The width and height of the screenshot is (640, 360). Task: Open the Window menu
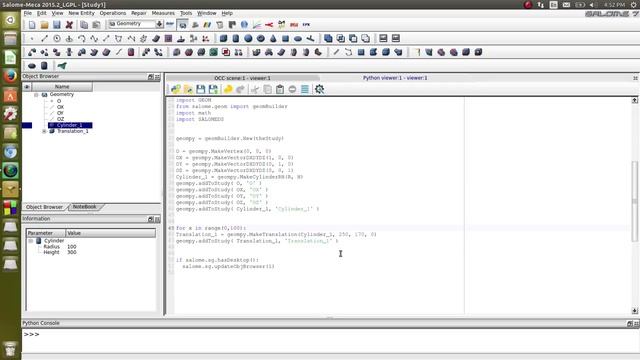coord(207,13)
